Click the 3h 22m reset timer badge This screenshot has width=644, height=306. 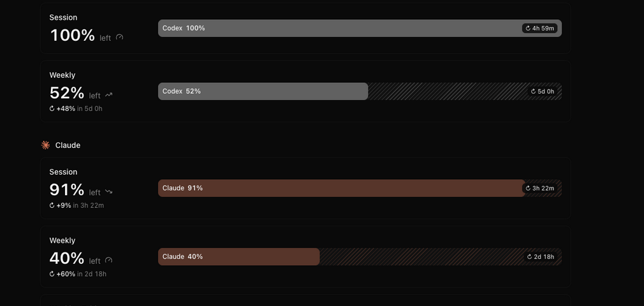point(539,188)
